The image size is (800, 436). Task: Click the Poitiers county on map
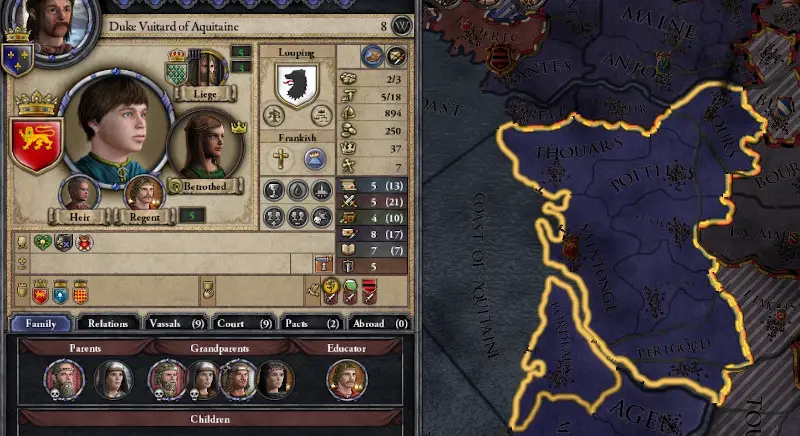pyautogui.click(x=652, y=177)
